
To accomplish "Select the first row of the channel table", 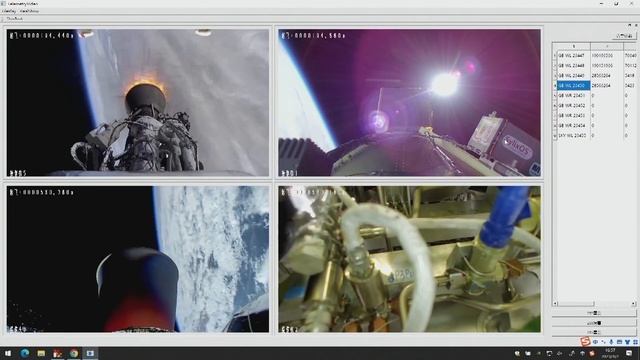I will click(x=596, y=55).
